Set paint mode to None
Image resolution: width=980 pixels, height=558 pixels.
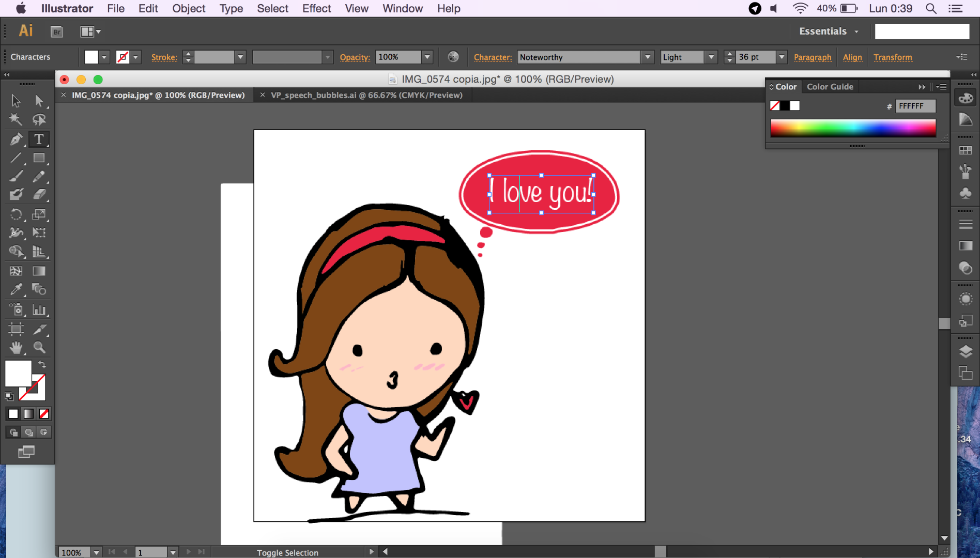click(x=44, y=414)
